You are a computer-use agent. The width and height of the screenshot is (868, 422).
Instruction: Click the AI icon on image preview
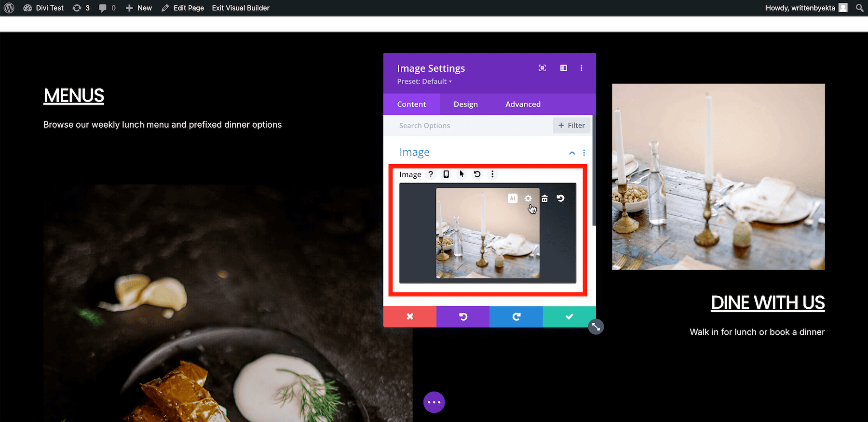point(513,198)
